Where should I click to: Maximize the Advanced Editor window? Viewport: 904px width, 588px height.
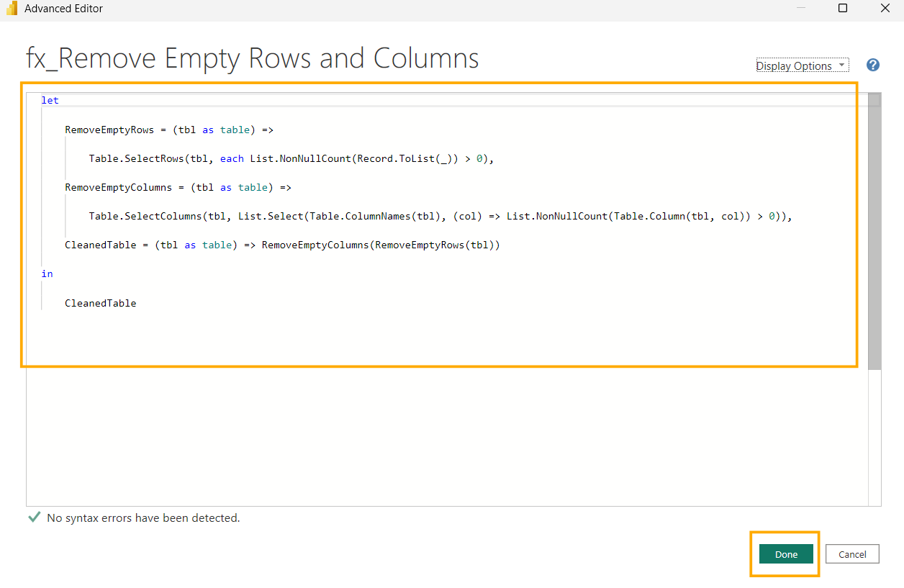pos(843,9)
